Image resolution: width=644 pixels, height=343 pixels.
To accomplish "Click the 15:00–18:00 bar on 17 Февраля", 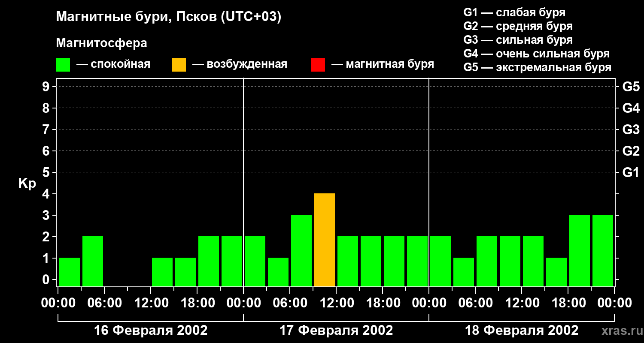I will pyautogui.click(x=371, y=261).
